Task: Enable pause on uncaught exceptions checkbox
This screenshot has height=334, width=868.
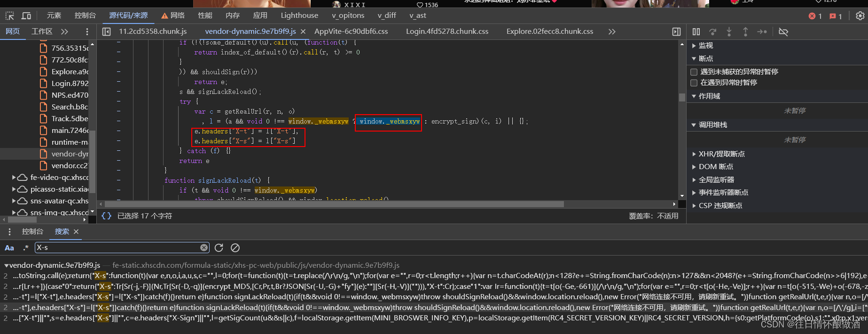Action: [x=694, y=72]
